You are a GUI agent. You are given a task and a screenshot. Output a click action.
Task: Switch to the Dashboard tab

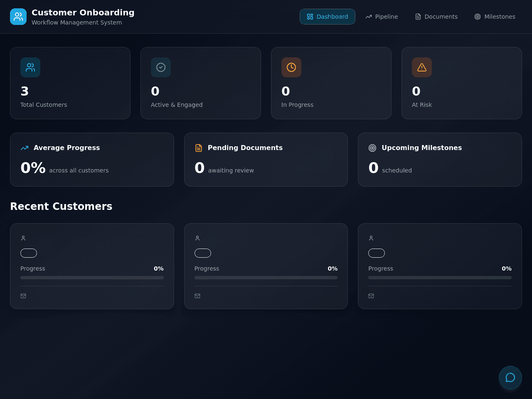328,17
